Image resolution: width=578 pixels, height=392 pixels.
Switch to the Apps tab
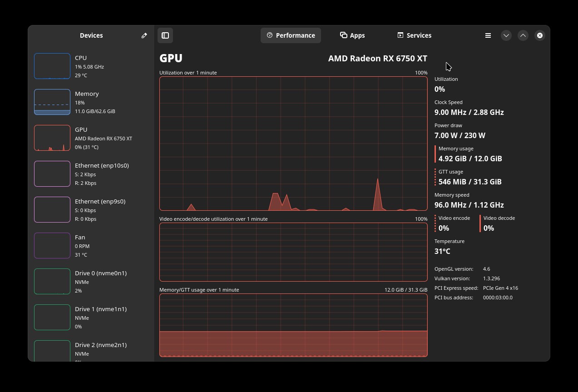[x=352, y=35]
